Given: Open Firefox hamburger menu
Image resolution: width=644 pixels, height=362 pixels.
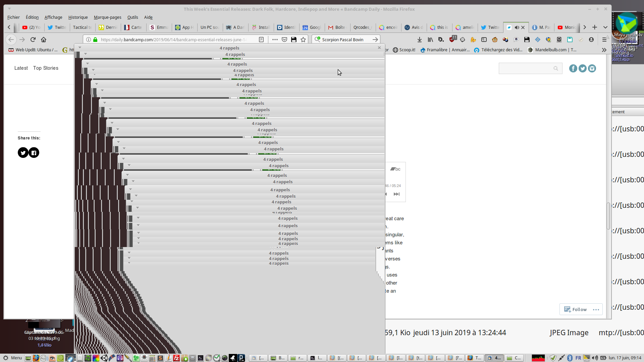Looking at the screenshot, I should 604,40.
